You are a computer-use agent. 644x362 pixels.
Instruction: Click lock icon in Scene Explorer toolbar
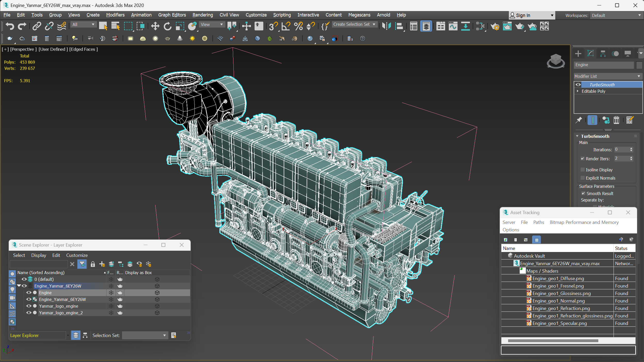(93, 264)
